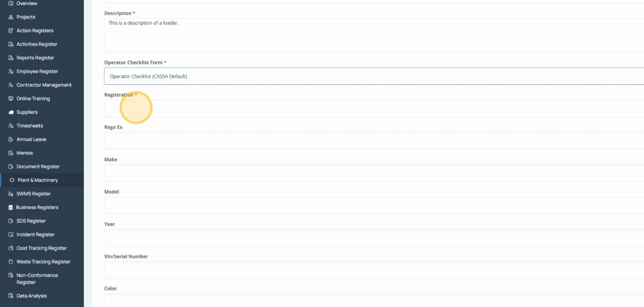644x307 pixels.
Task: Click the Rego Ex input field
Action: pyautogui.click(x=374, y=141)
